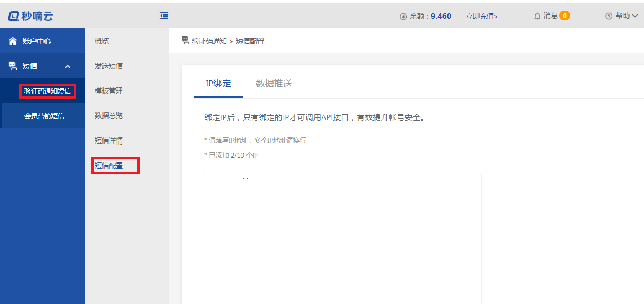Click the 短信 label in the left sidebar

pyautogui.click(x=29, y=66)
